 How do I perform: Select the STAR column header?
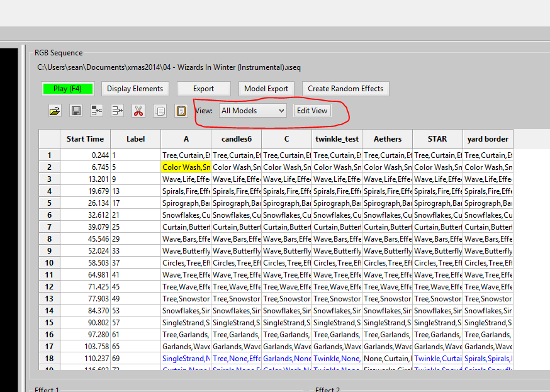[438, 139]
